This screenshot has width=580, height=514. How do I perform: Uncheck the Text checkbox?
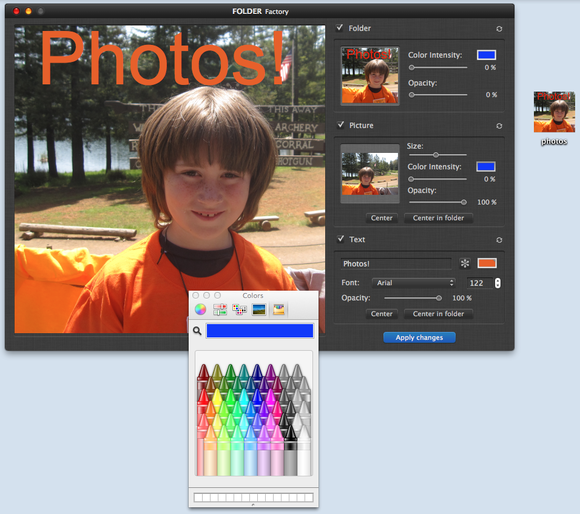tap(341, 239)
